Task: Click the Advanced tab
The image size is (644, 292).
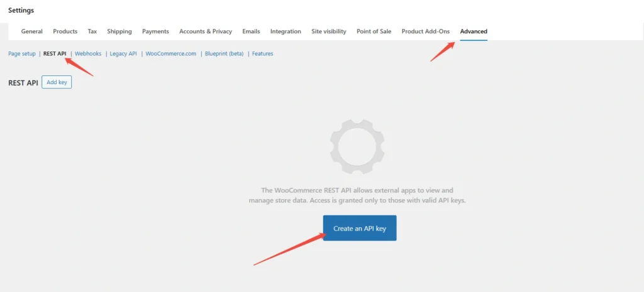Action: pos(474,31)
